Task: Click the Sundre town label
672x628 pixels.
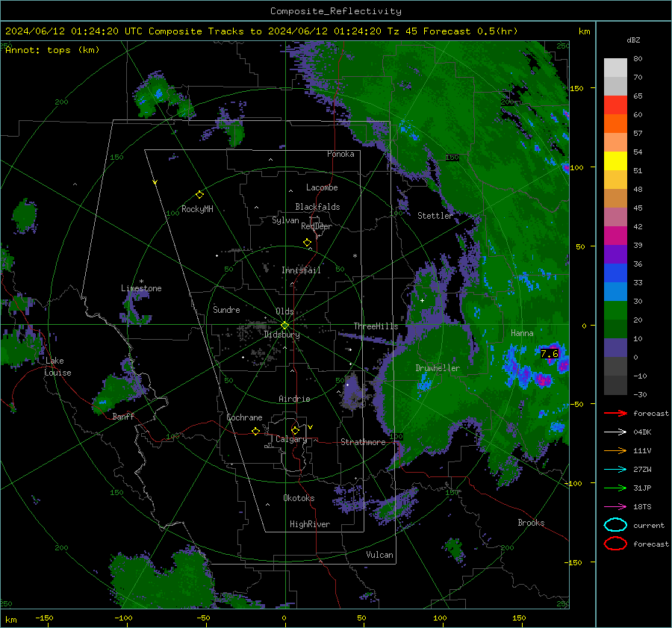Action: [x=226, y=310]
